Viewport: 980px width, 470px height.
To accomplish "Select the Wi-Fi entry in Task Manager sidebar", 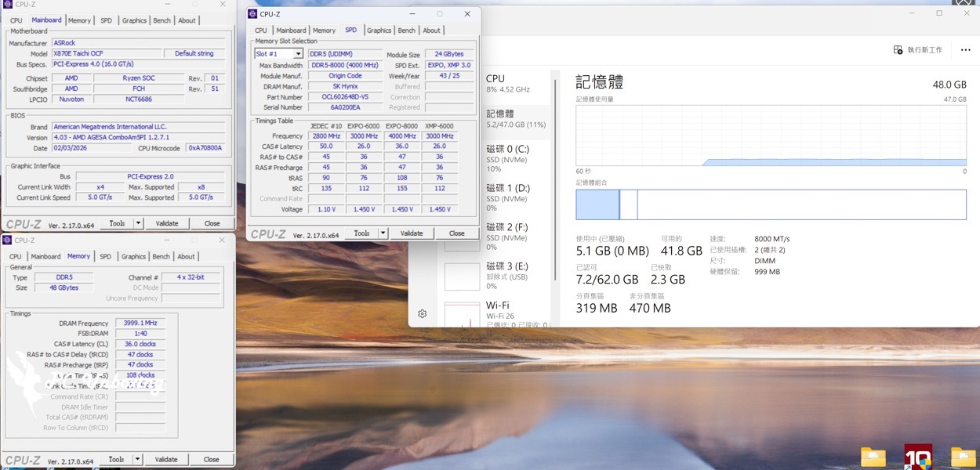I will coord(497,310).
